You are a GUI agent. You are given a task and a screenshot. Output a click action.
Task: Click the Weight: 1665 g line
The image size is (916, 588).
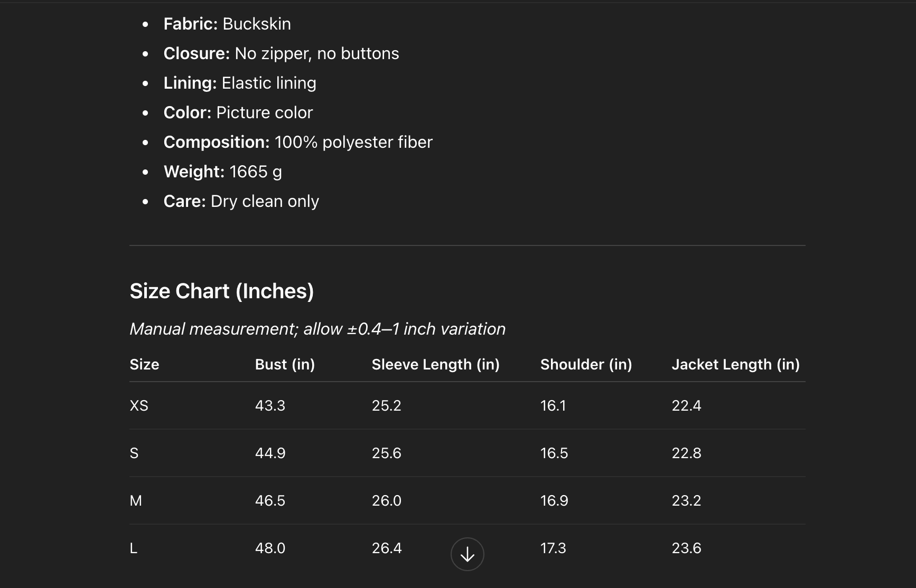pyautogui.click(x=222, y=172)
